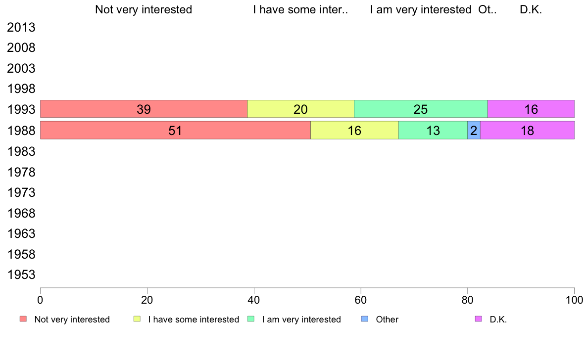Click the 1988 yellow segment labeled 16

(x=354, y=130)
